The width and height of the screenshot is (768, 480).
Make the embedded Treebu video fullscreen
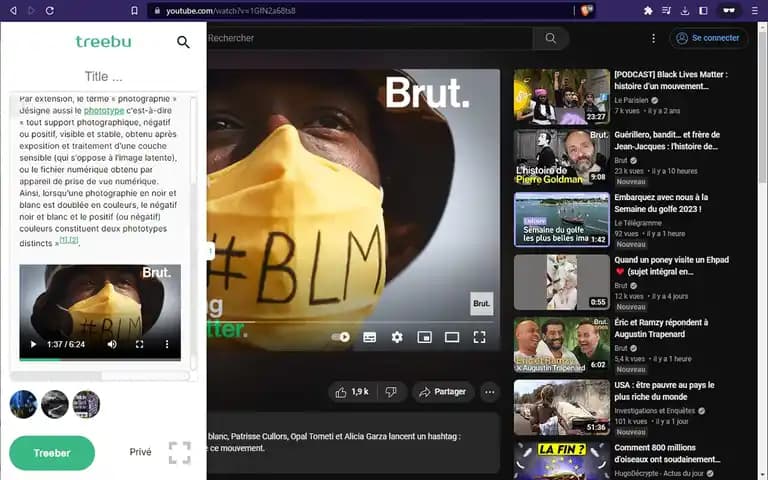click(x=140, y=344)
